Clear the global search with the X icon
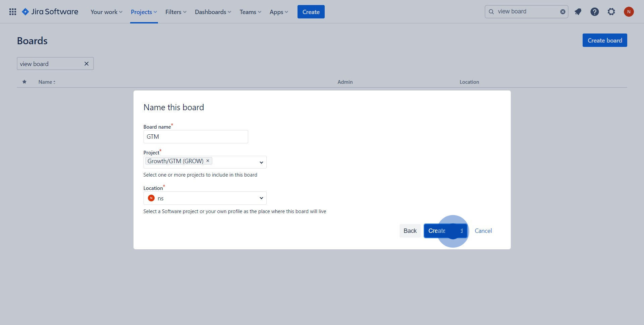 [x=562, y=11]
